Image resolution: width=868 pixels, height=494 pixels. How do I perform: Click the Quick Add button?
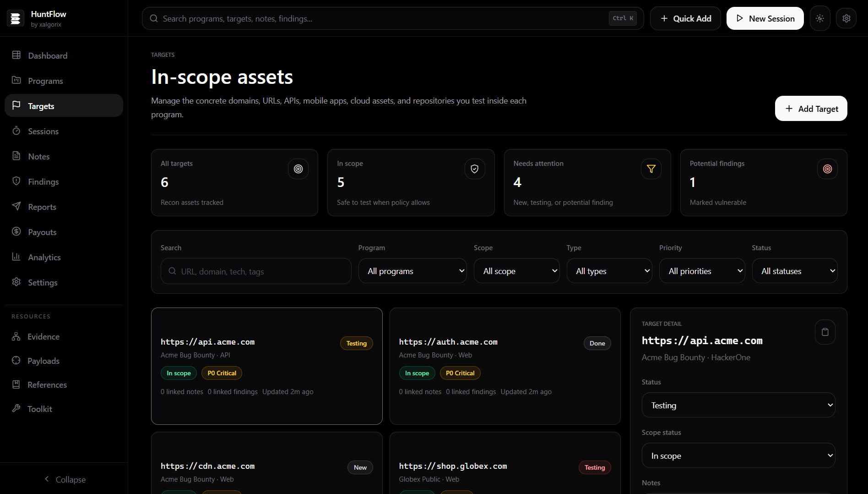(x=685, y=18)
